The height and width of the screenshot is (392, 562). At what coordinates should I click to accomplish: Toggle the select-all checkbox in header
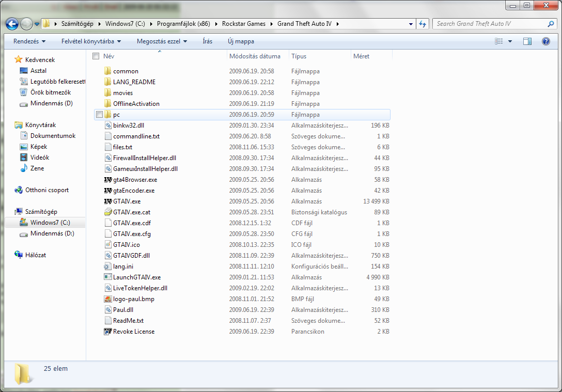[x=96, y=56]
